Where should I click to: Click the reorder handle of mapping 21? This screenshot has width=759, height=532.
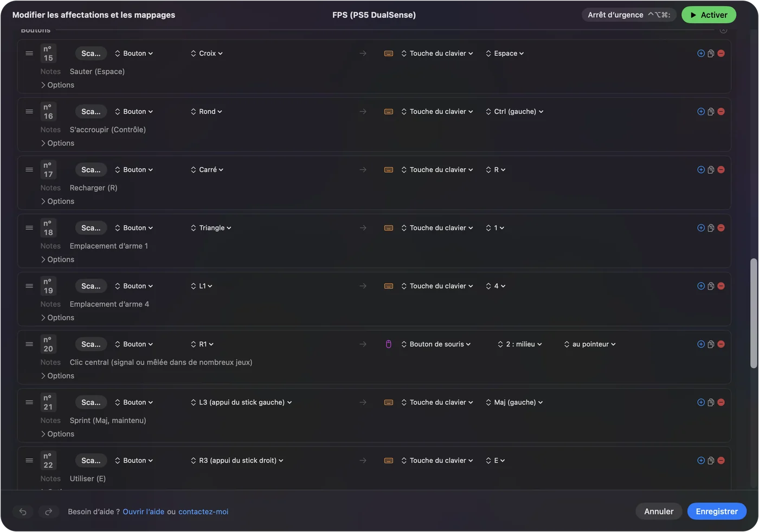pos(29,402)
